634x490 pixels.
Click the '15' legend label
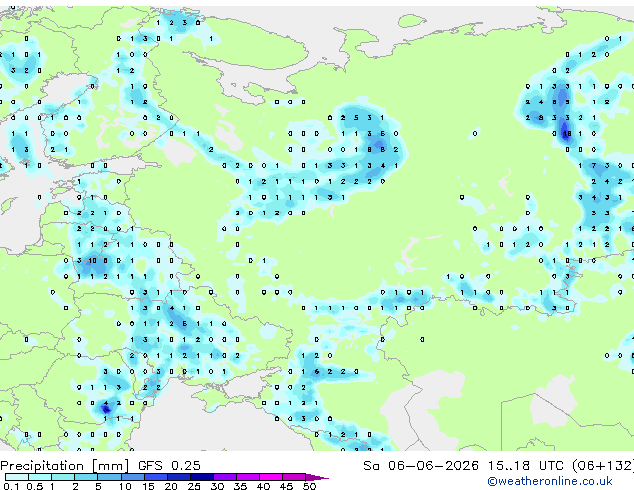148,486
